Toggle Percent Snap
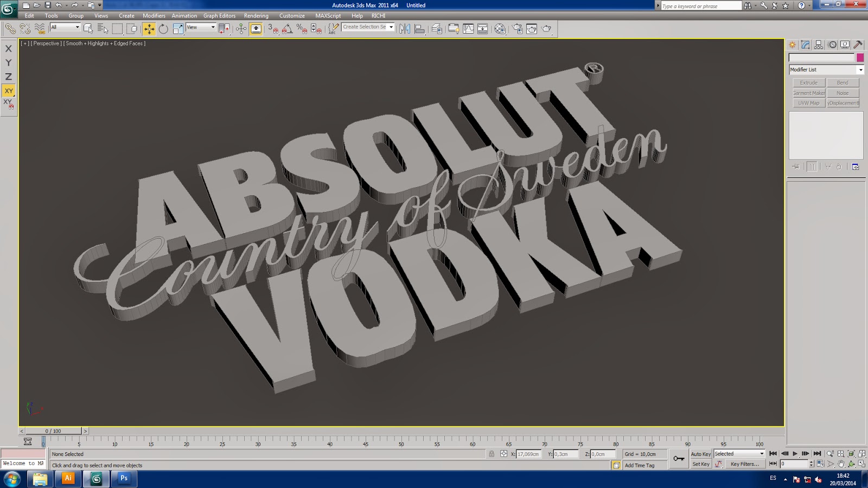 coord(302,29)
